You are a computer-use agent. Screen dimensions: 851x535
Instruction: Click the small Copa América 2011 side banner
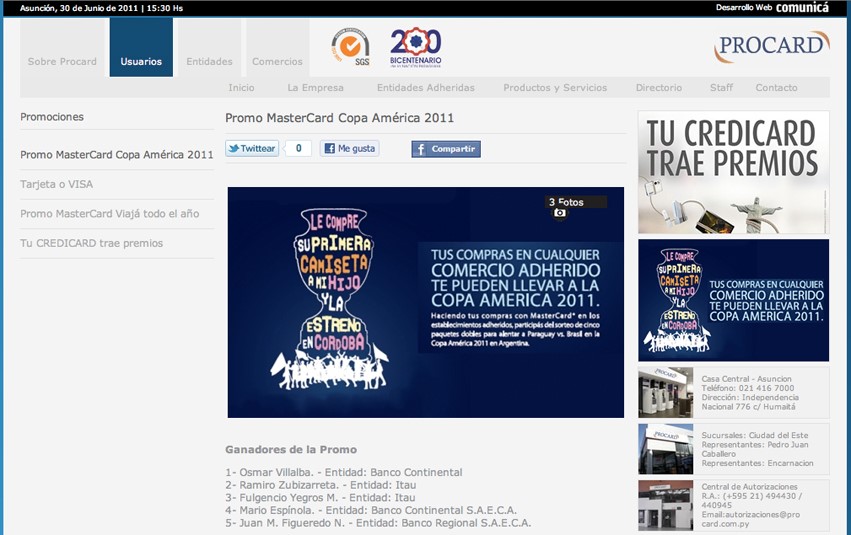point(734,300)
